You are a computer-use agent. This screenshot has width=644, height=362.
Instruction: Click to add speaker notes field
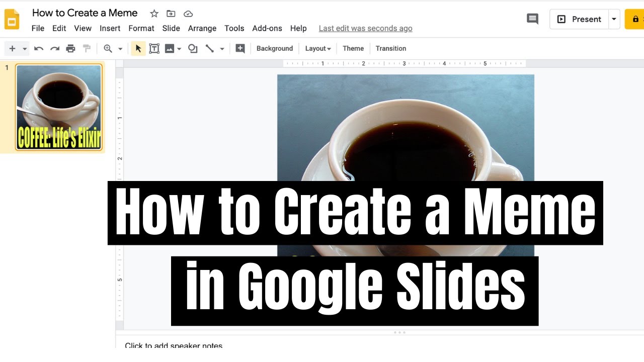[x=174, y=345]
